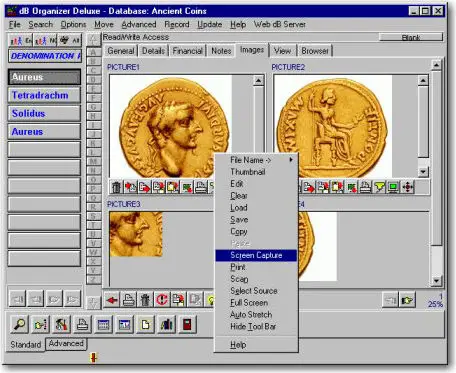Click the green monitor icon under PICTURE2
This screenshot has height=373, width=456.
pos(394,187)
